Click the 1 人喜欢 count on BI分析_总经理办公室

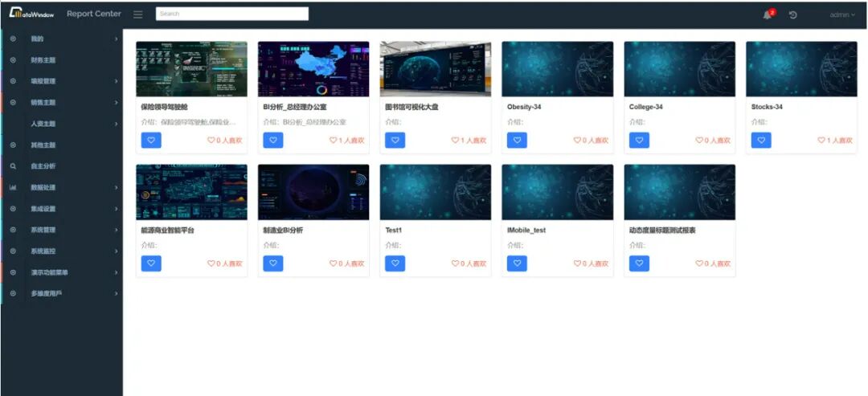click(x=347, y=141)
